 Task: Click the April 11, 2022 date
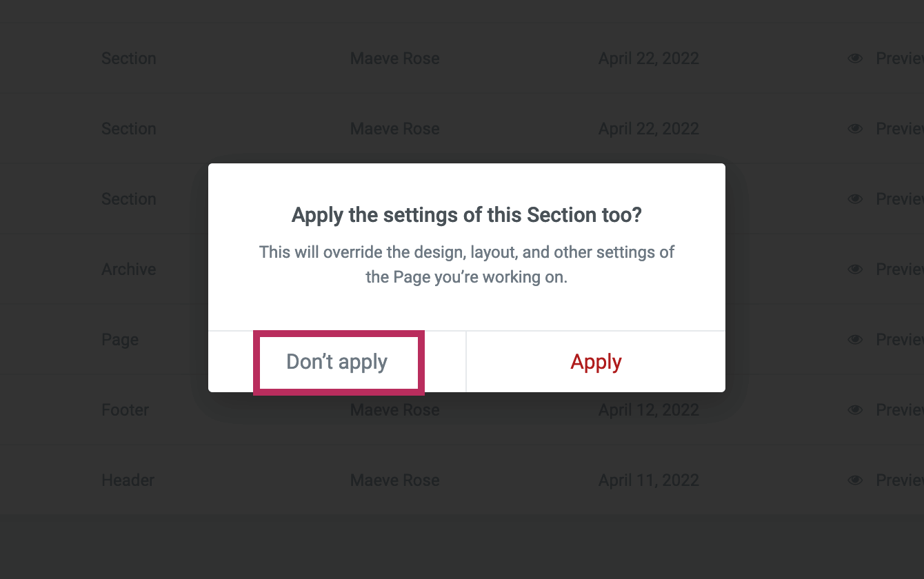648,480
